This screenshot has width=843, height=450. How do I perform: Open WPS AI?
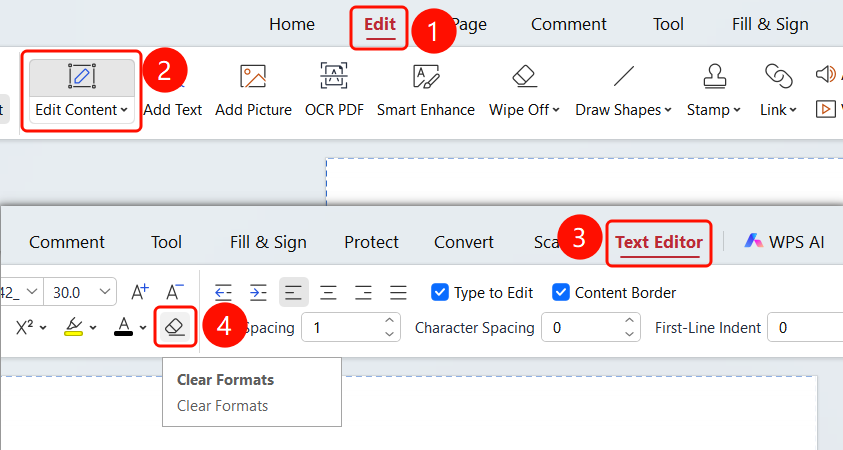[784, 242]
